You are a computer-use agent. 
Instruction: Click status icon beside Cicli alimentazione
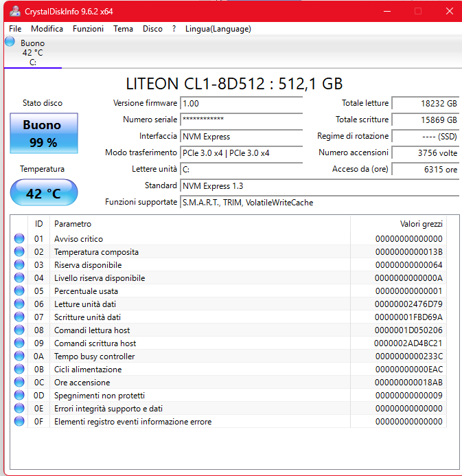point(19,370)
